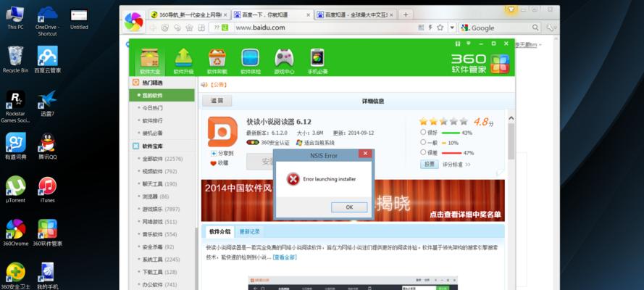Open the Recycle Bin desktop icon
Viewport: 644px width, 290px height.
tap(16, 59)
